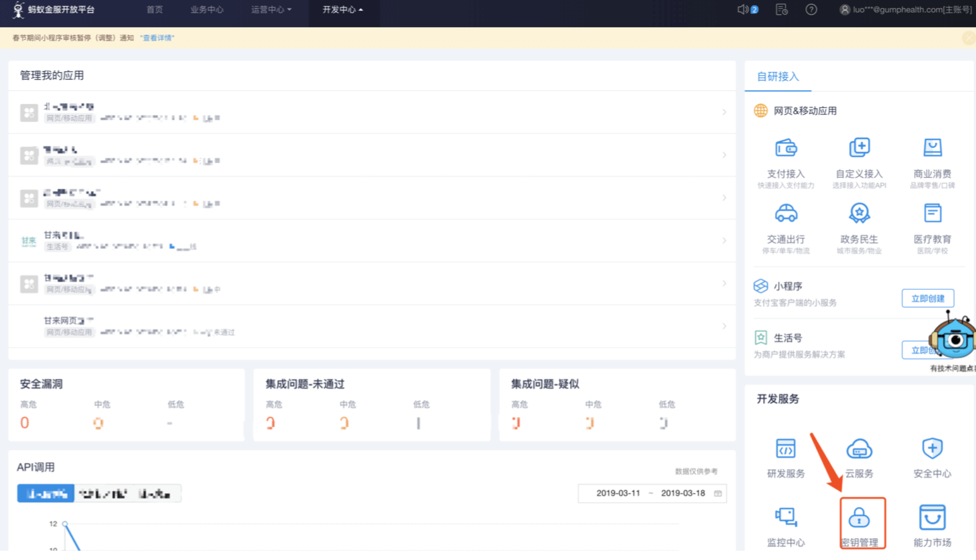Open the luo***@gumphealth.com account menu
The width and height of the screenshot is (976, 560).
click(x=906, y=10)
